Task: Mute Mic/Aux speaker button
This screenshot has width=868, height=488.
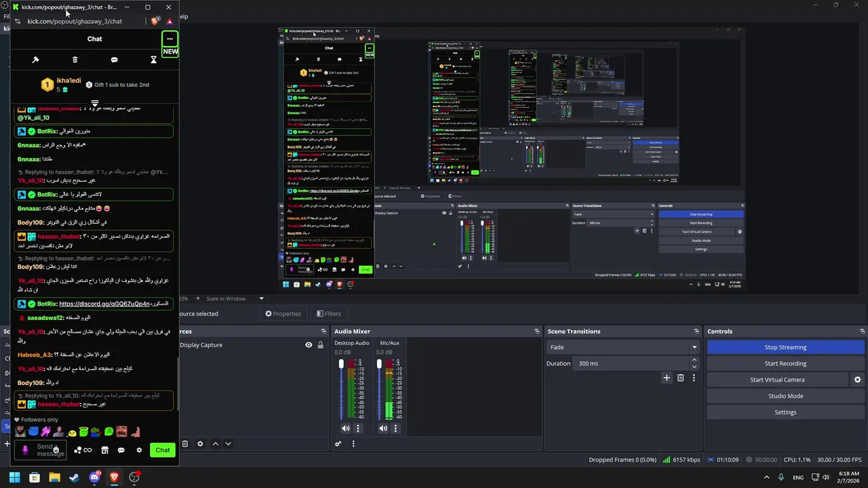Action: point(383,428)
